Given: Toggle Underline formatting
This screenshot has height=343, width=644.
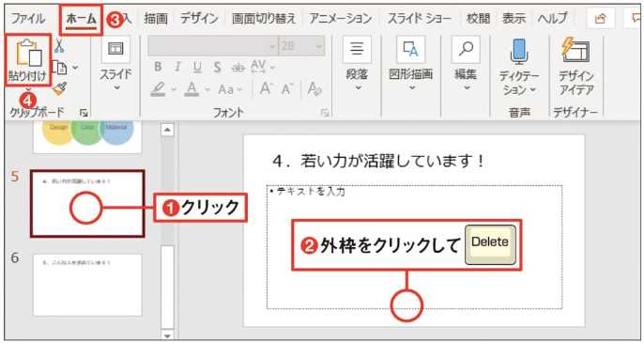Looking at the screenshot, I should click(x=197, y=67).
